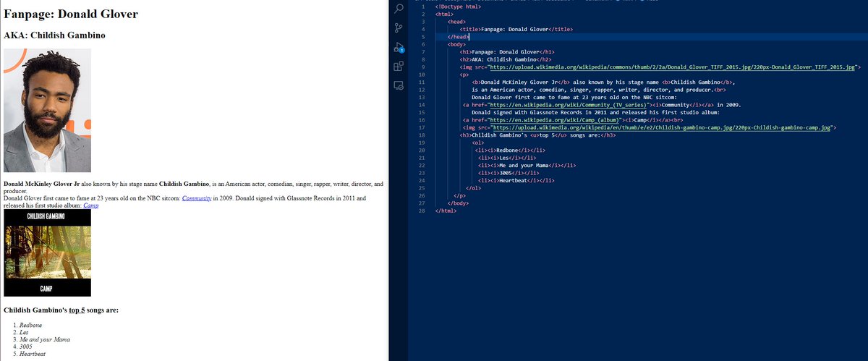Click the closing </html> tag in editor
The height and width of the screenshot is (361, 868).
447,211
